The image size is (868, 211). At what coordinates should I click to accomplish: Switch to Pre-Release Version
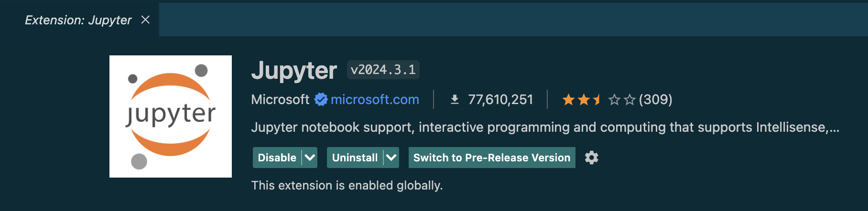coord(492,158)
